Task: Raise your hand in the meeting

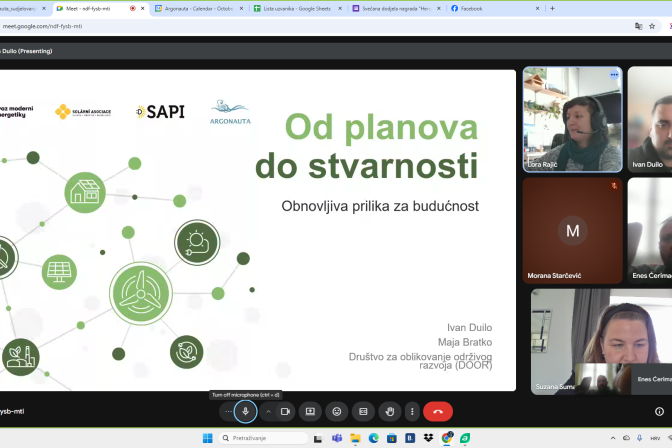Action: (x=390, y=412)
